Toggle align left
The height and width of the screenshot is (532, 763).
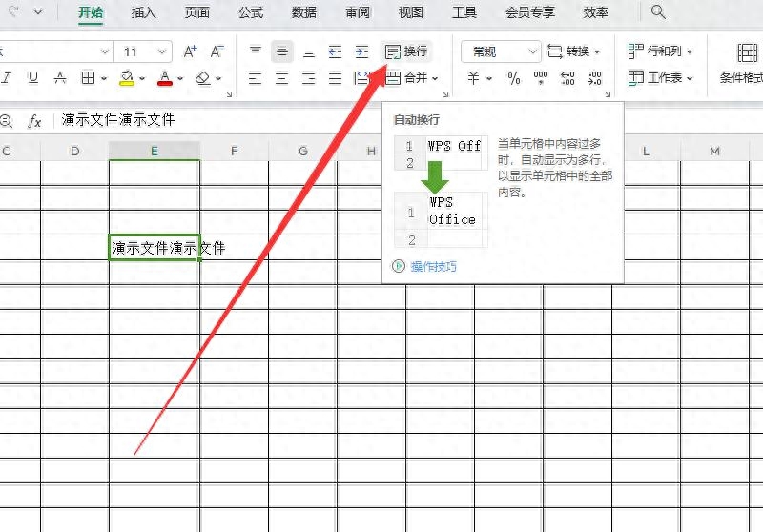pos(255,78)
